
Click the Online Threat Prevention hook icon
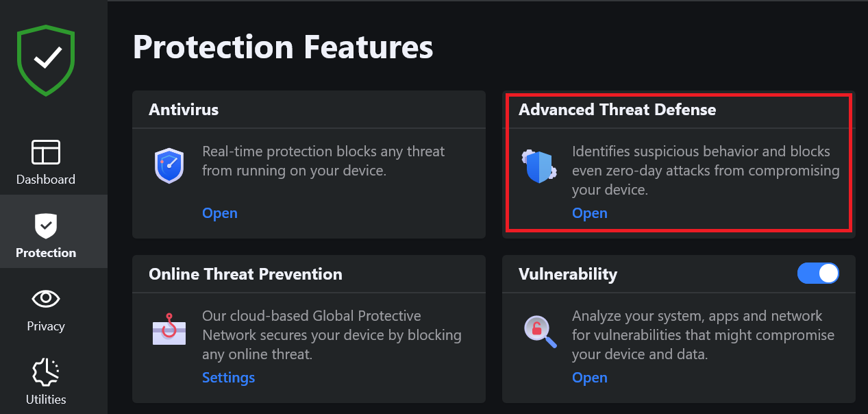point(169,330)
